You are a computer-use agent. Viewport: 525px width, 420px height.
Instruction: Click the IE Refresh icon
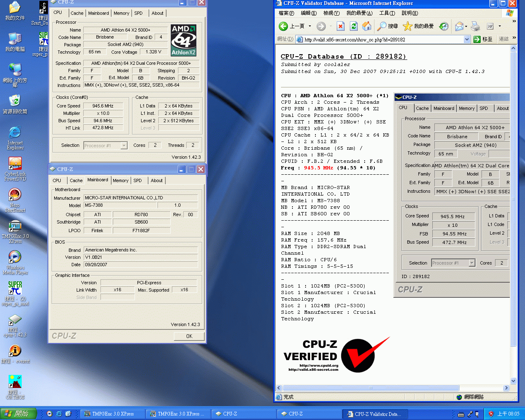click(x=354, y=26)
